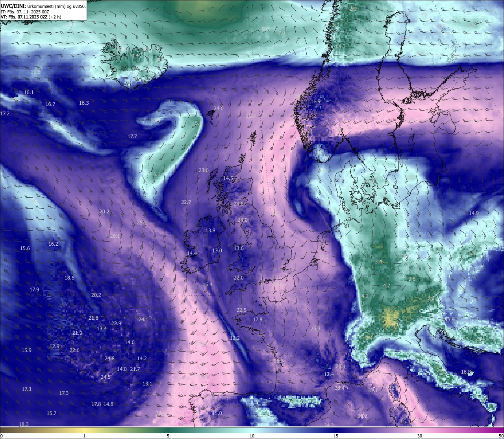Image resolution: width=504 pixels, height=439 pixels.
Task: Click the 22.5 value near Brittany
Action: [x=241, y=310]
